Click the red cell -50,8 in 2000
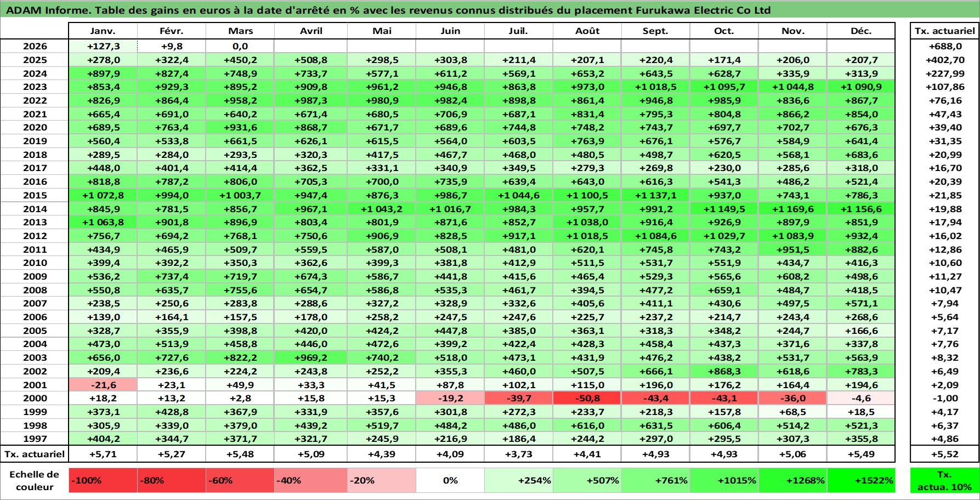Image resolution: width=980 pixels, height=500 pixels. tap(587, 398)
